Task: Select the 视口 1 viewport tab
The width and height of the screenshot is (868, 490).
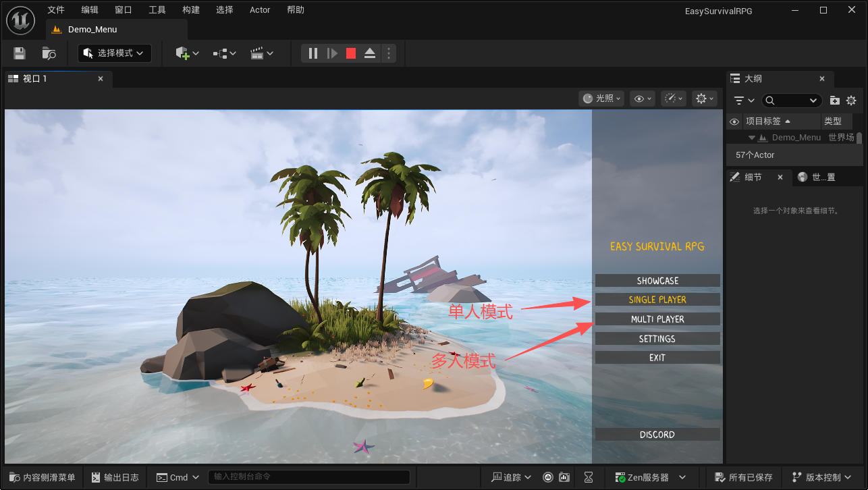Action: click(57, 79)
